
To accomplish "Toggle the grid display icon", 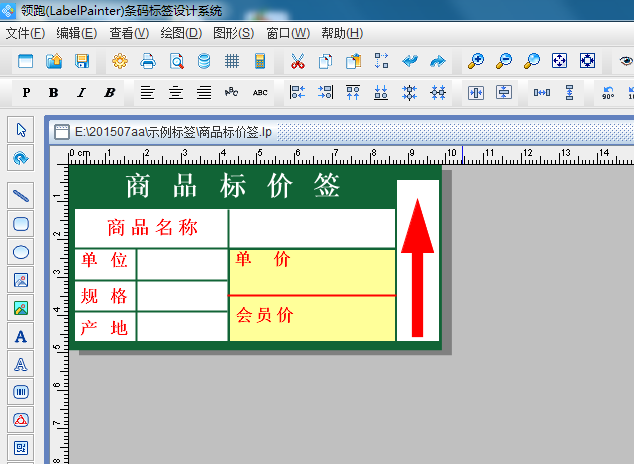I will coord(232,62).
